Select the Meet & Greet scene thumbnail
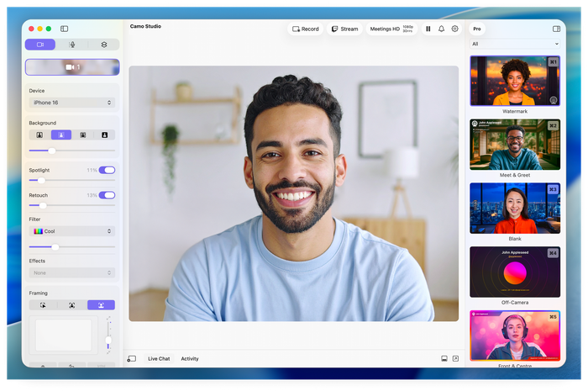 point(515,145)
